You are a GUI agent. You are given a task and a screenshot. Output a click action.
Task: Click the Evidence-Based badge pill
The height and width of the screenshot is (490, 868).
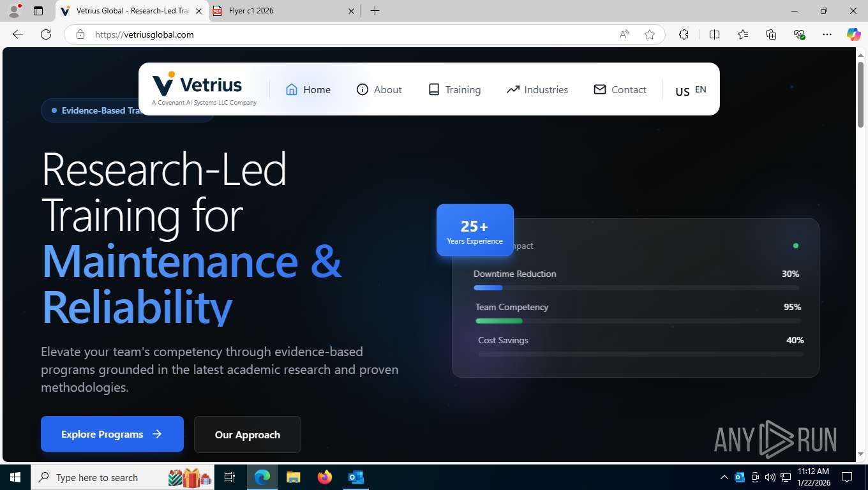[128, 110]
